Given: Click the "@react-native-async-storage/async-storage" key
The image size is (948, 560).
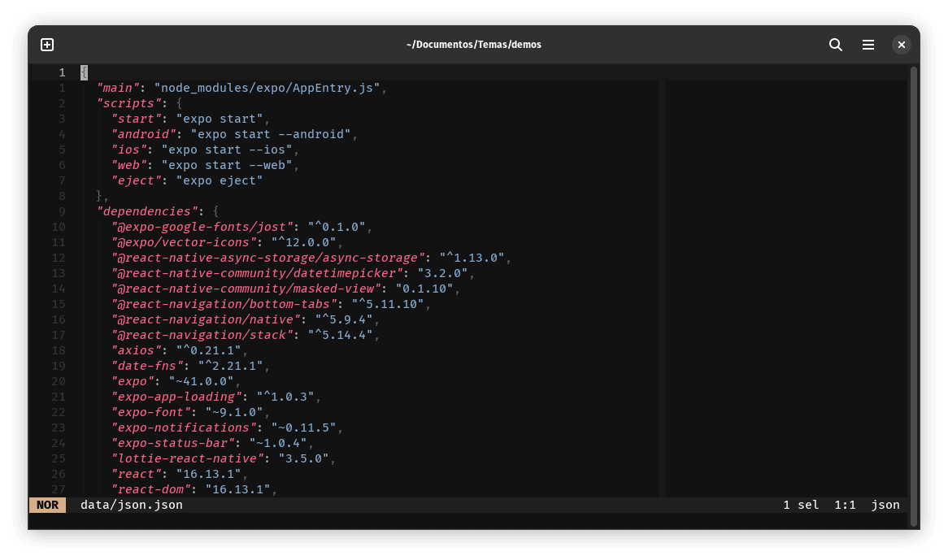Looking at the screenshot, I should (267, 258).
